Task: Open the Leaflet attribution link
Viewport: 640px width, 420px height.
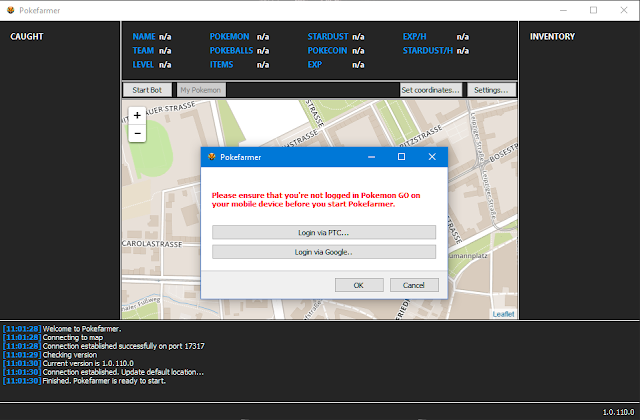Action: 503,314
